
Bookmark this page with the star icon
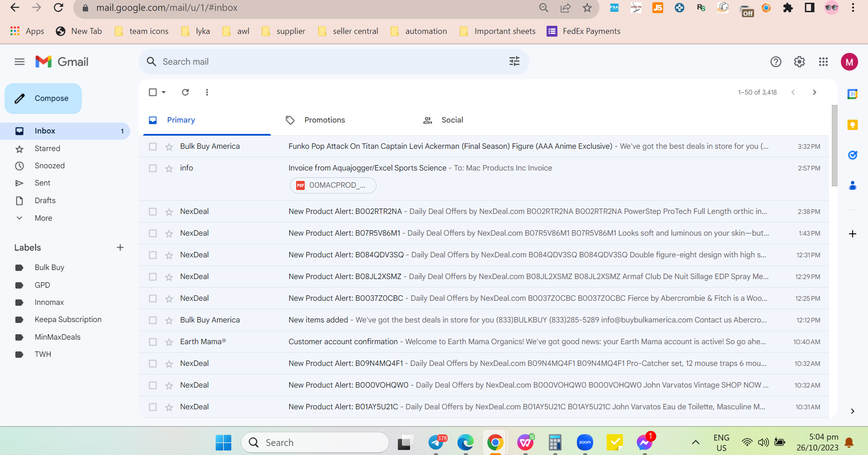coord(587,8)
